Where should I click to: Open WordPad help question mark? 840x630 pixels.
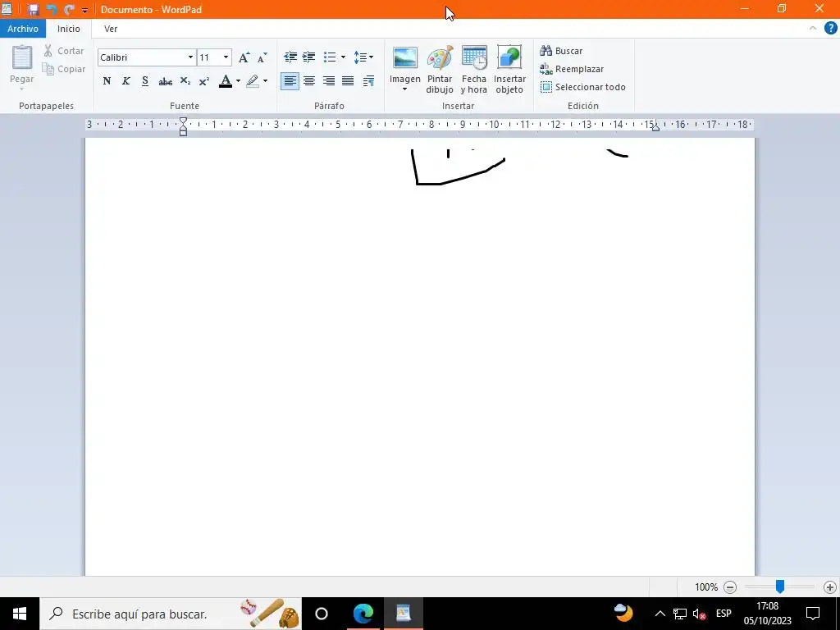(x=830, y=29)
